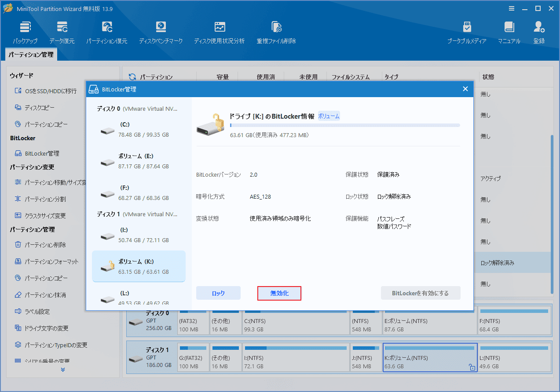Screen dimensions: 560x392
Task: Close the BitLocker管理 dialog
Action: tap(465, 89)
